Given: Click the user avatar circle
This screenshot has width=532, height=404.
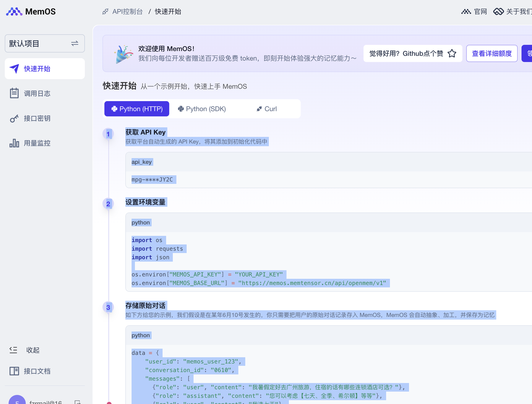Looking at the screenshot, I should click(17, 400).
